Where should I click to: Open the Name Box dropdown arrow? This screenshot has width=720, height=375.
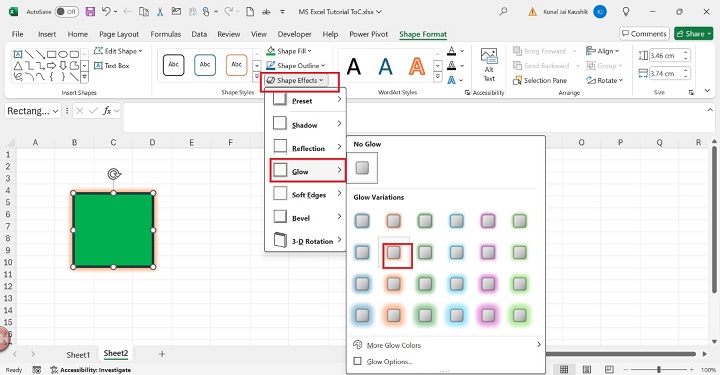(56, 111)
